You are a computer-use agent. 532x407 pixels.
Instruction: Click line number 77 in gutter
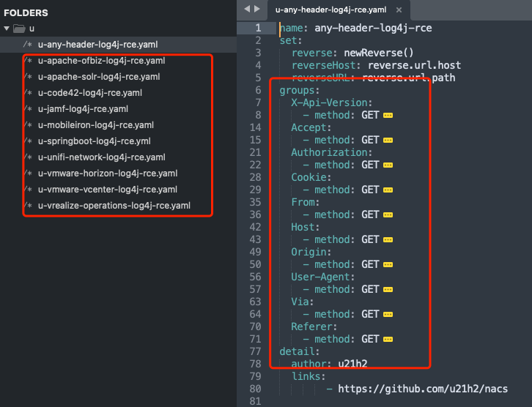tap(255, 351)
